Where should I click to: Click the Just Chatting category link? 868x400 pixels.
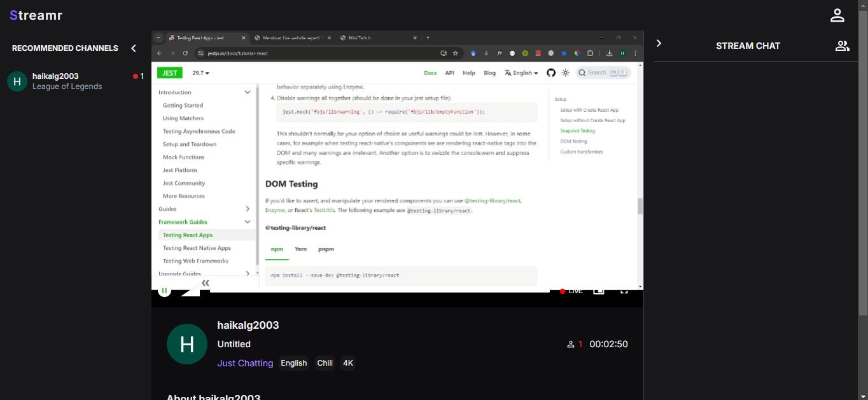pyautogui.click(x=245, y=363)
